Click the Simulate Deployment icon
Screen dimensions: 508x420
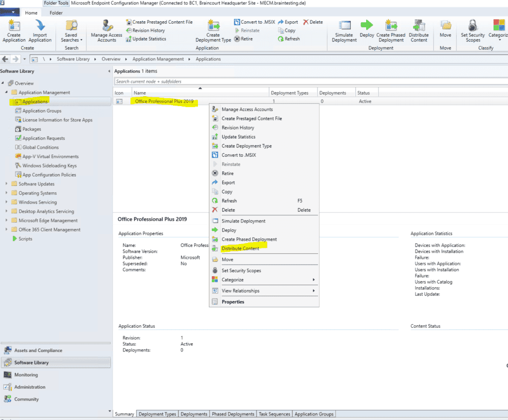[x=344, y=30]
